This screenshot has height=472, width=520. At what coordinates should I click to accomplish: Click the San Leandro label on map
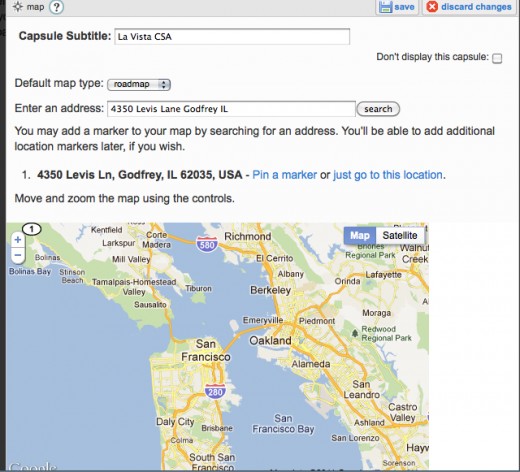pyautogui.click(x=361, y=389)
